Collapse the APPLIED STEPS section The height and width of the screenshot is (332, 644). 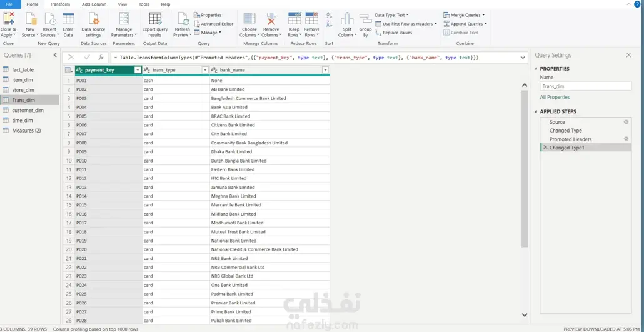point(536,112)
